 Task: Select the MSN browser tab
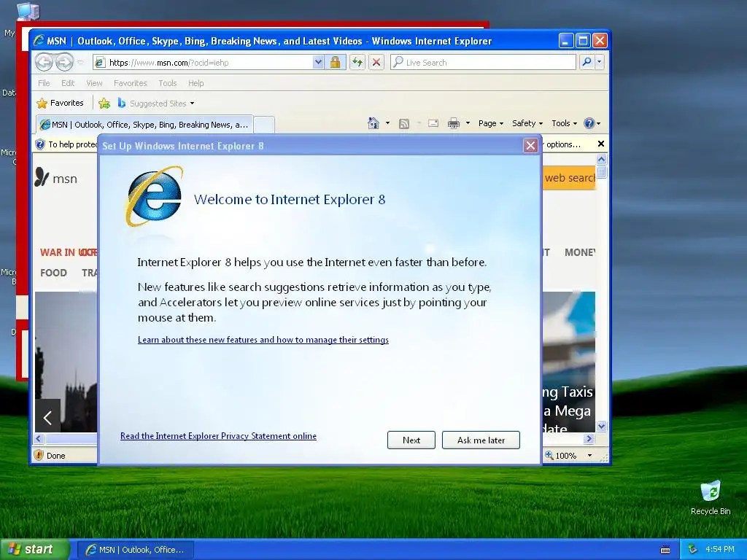point(144,125)
